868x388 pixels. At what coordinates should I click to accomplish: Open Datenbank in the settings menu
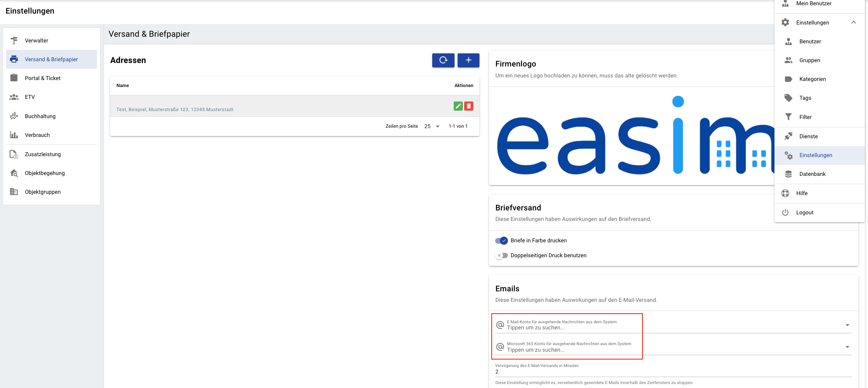pos(819,174)
